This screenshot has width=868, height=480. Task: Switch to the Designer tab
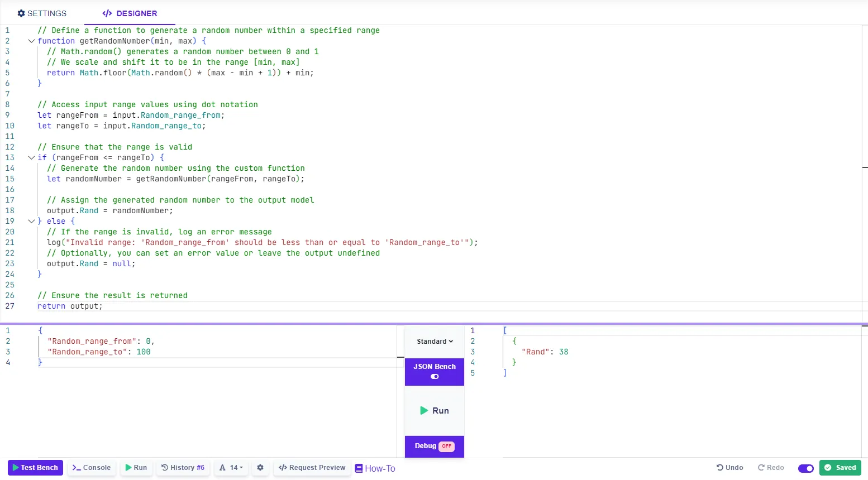point(130,13)
